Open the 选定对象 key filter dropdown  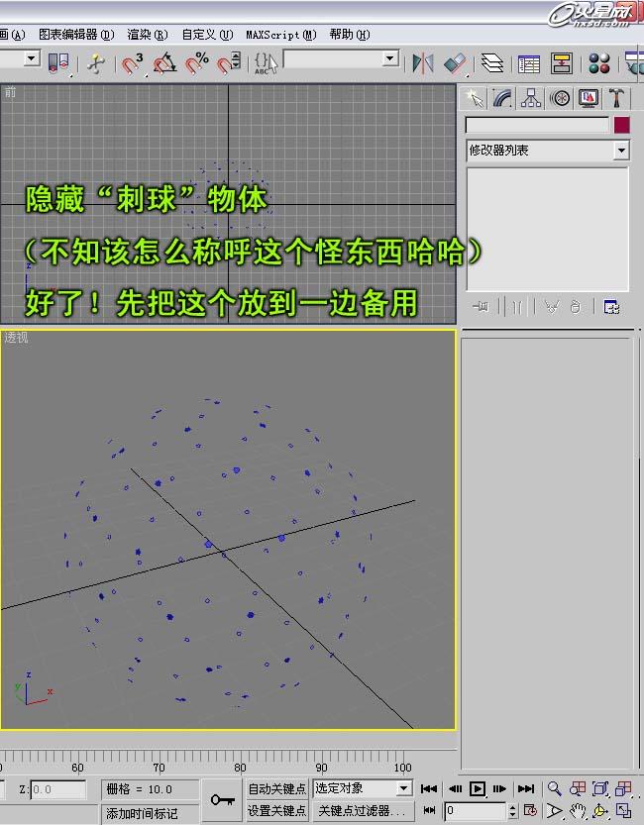tap(403, 788)
